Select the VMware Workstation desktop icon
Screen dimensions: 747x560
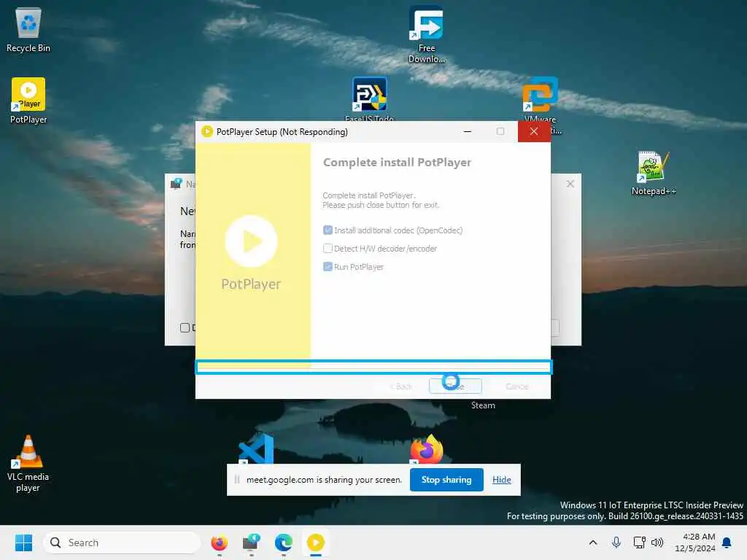[540, 98]
